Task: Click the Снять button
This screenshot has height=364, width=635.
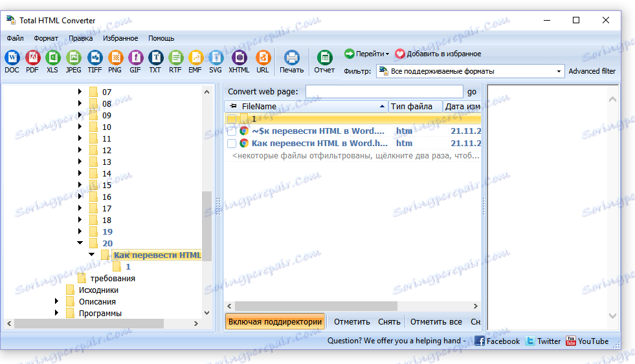Action: (x=389, y=322)
